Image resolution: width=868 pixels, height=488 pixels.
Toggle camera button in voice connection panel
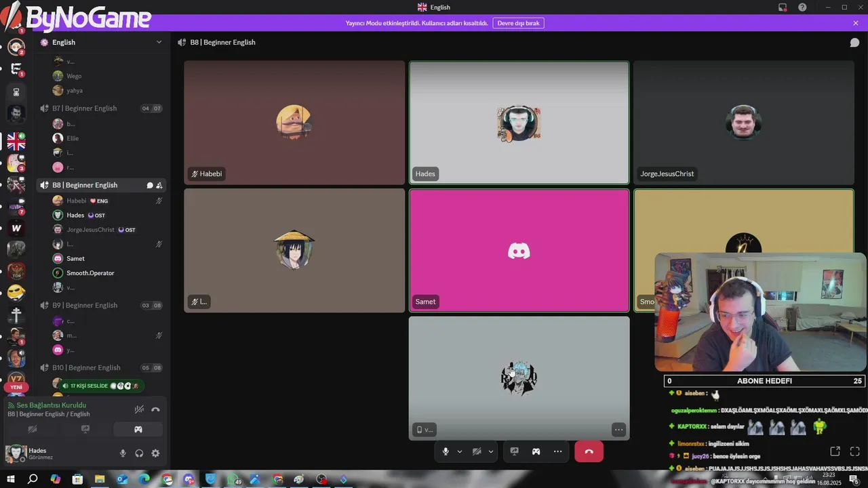(x=33, y=429)
